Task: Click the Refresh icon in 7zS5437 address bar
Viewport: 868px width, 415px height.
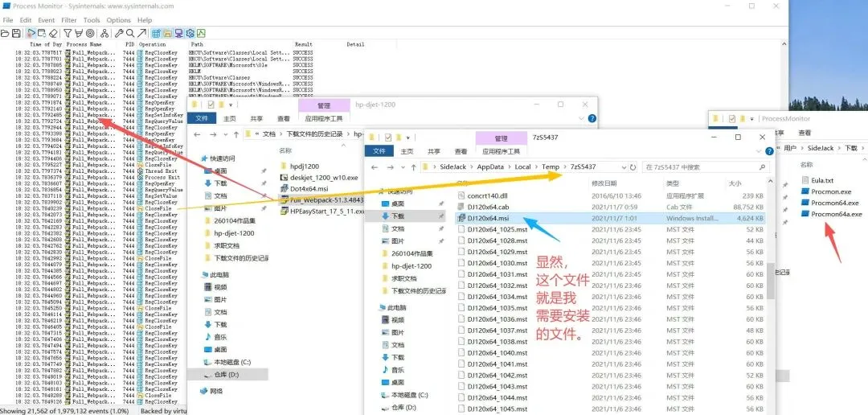Action: (633, 166)
